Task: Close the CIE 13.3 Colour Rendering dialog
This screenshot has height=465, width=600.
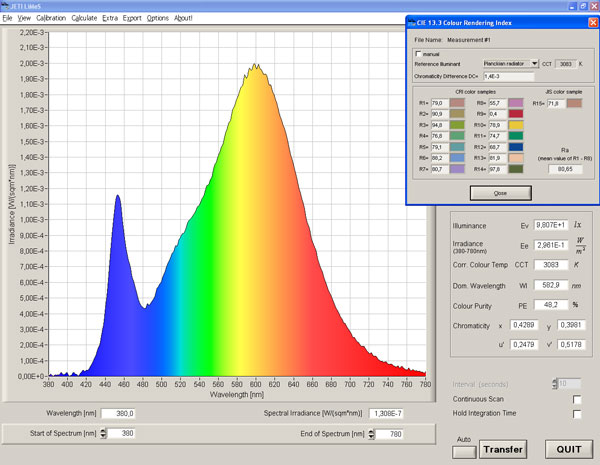Action: (x=593, y=23)
